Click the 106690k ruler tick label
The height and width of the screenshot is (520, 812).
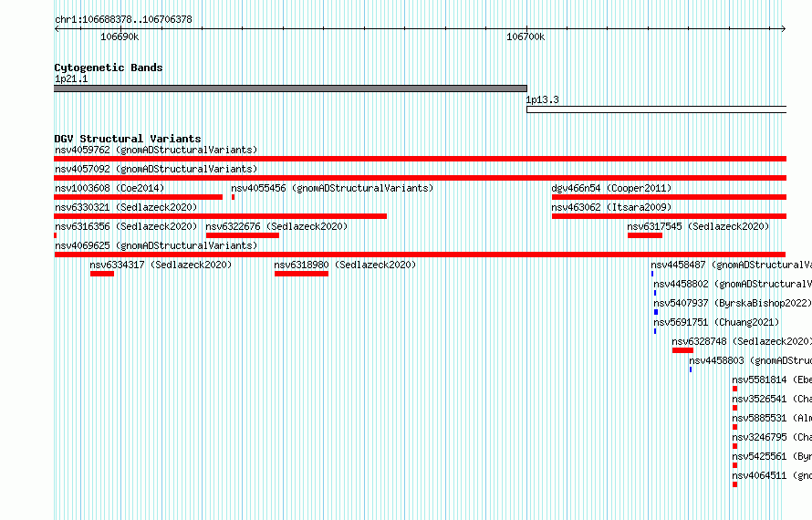tap(120, 36)
